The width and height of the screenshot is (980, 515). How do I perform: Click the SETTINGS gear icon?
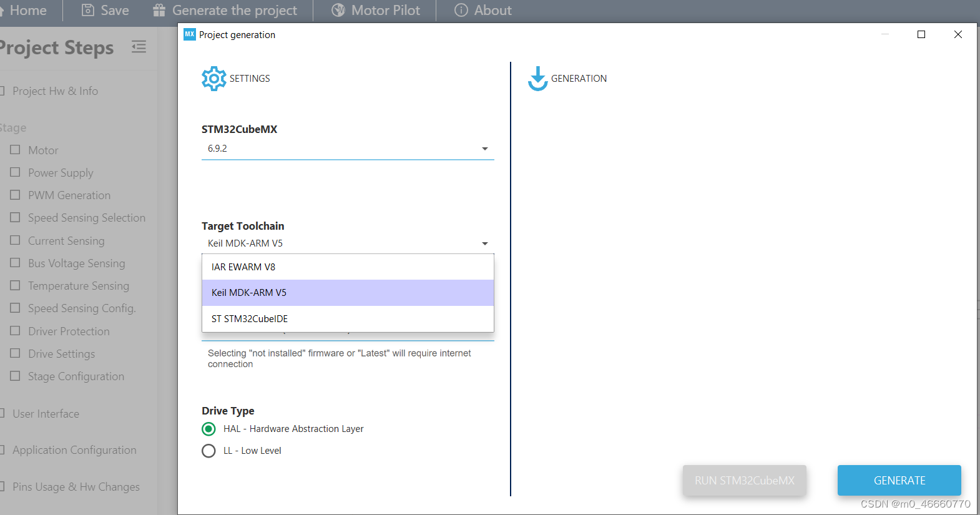[x=214, y=79]
